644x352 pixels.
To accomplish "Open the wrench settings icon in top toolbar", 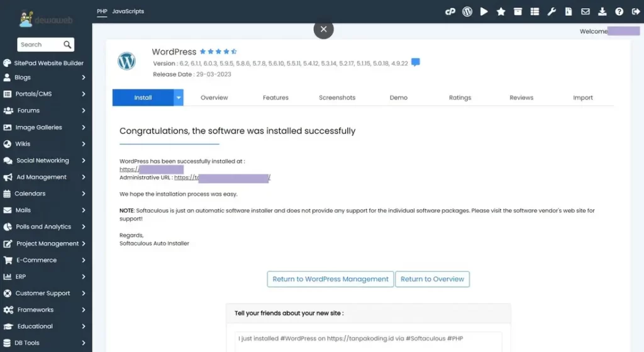I will (x=552, y=11).
